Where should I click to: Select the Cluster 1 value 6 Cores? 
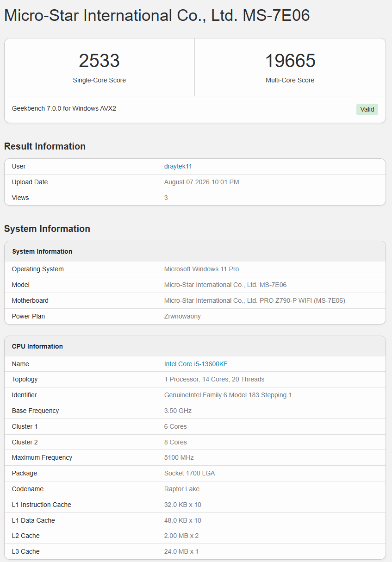(175, 426)
